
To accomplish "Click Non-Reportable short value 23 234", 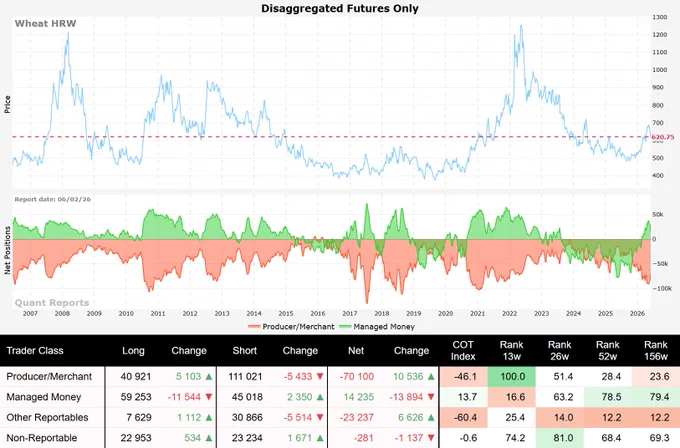I will pyautogui.click(x=247, y=438).
